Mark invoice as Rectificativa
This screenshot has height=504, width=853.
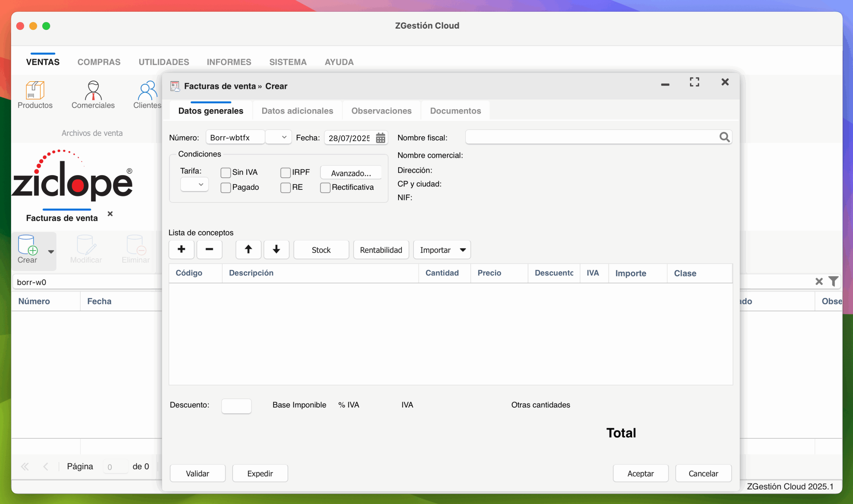pos(325,188)
